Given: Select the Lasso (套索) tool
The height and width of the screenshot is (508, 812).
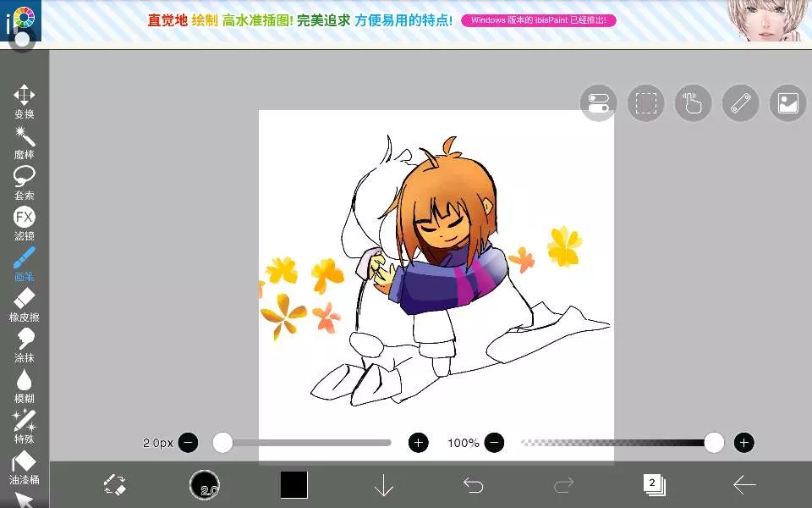Looking at the screenshot, I should (x=24, y=183).
